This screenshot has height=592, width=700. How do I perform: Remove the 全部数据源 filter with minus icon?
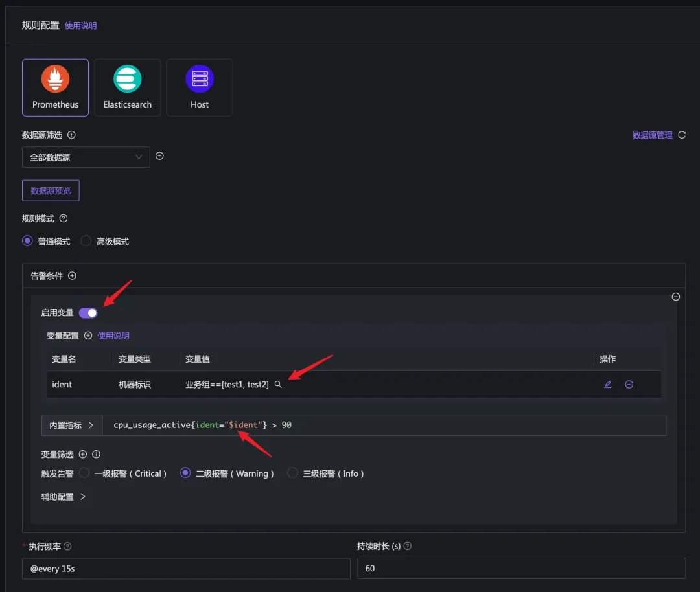159,156
